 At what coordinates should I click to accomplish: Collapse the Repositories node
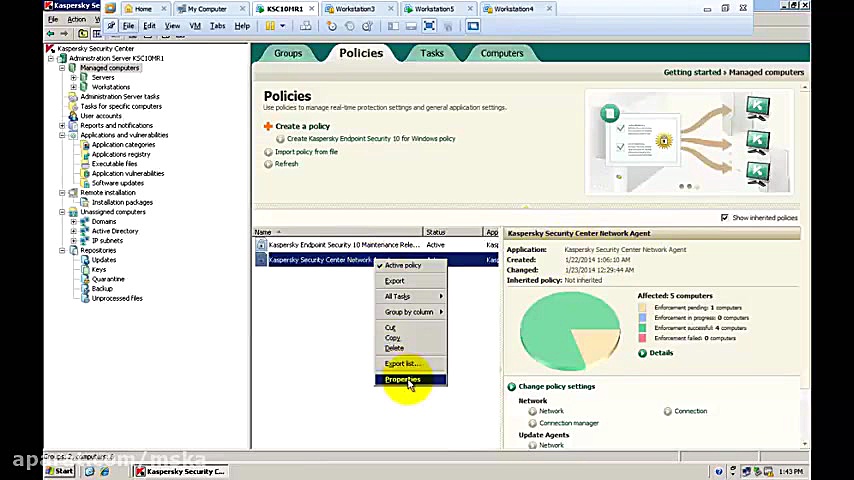(x=62, y=251)
